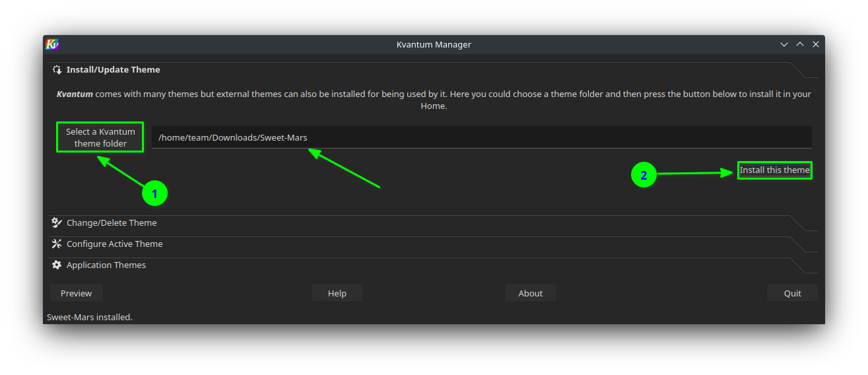Click Select a Kvantum theme folder button
The image size is (868, 375).
(x=100, y=137)
